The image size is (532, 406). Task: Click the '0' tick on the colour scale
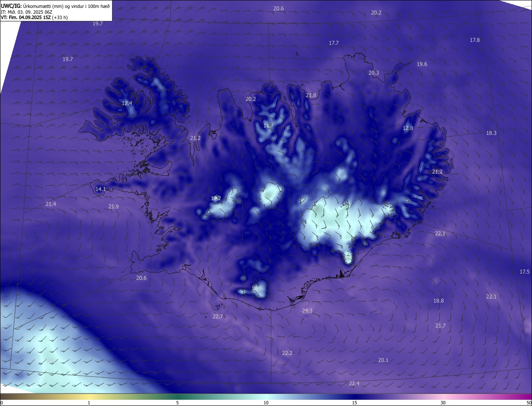(x=2, y=403)
